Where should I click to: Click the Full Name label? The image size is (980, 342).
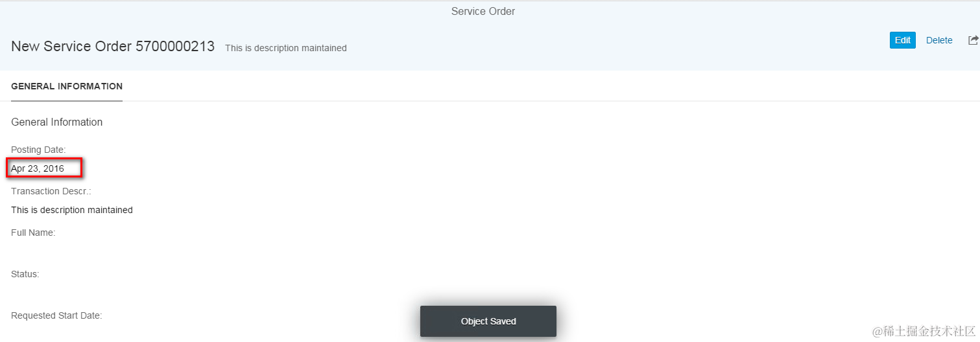[33, 233]
